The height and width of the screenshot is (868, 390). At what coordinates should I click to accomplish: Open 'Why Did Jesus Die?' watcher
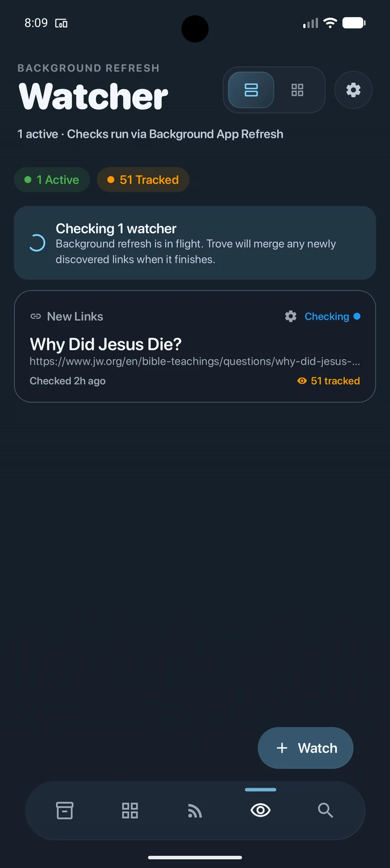click(x=106, y=344)
